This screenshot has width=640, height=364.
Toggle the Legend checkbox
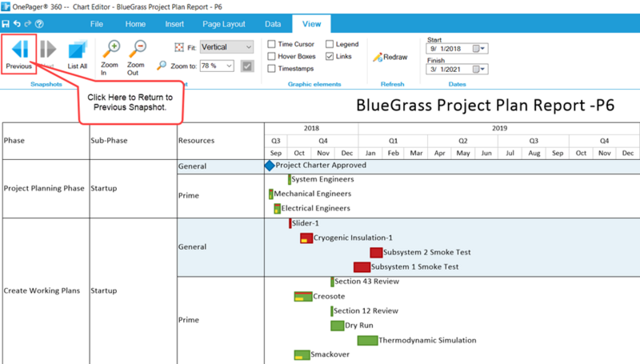tap(330, 44)
